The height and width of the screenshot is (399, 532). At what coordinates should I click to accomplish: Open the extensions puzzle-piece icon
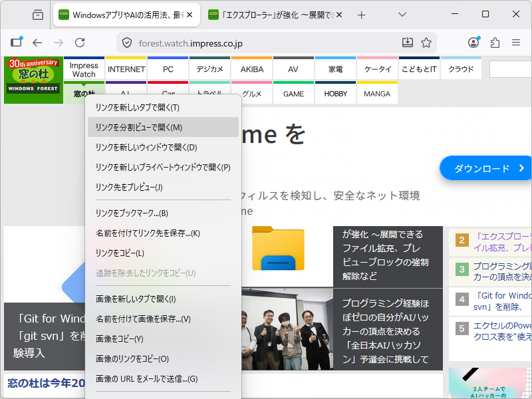494,42
